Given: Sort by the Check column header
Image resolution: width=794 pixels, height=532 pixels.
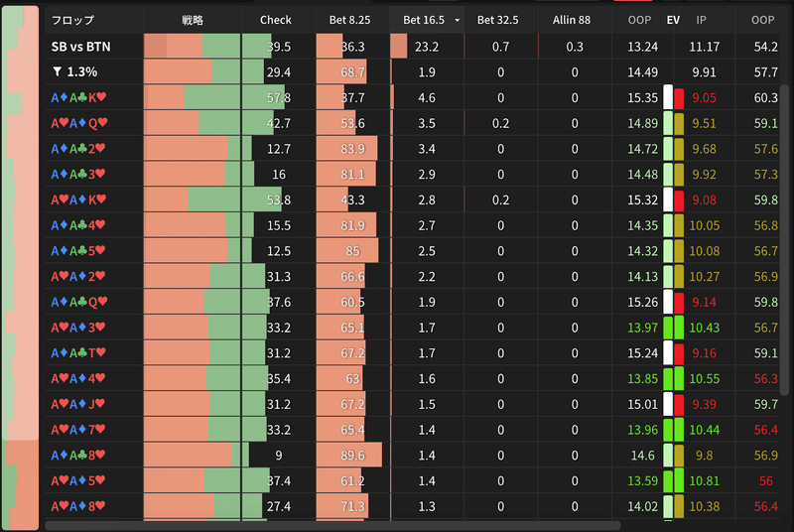Looking at the screenshot, I should pyautogui.click(x=275, y=20).
